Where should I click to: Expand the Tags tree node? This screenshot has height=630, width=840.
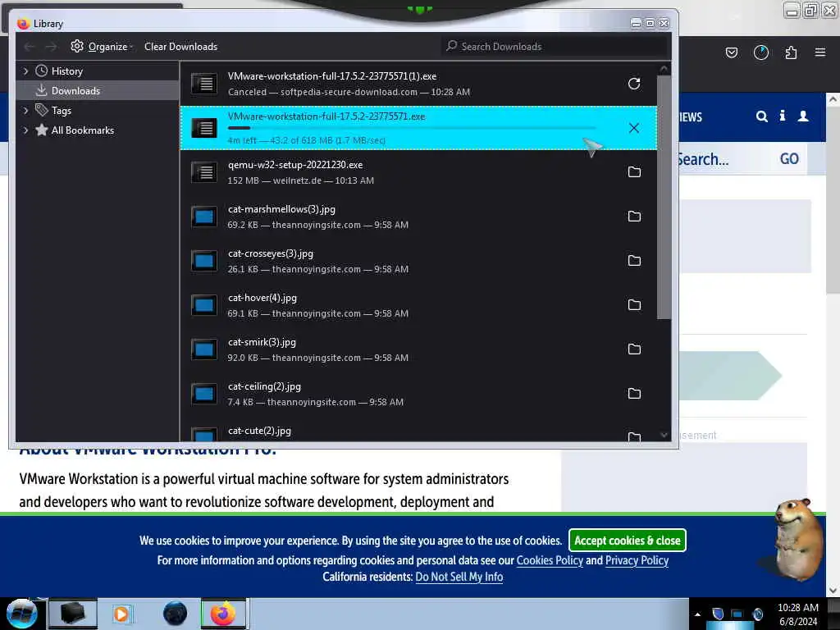[25, 111]
